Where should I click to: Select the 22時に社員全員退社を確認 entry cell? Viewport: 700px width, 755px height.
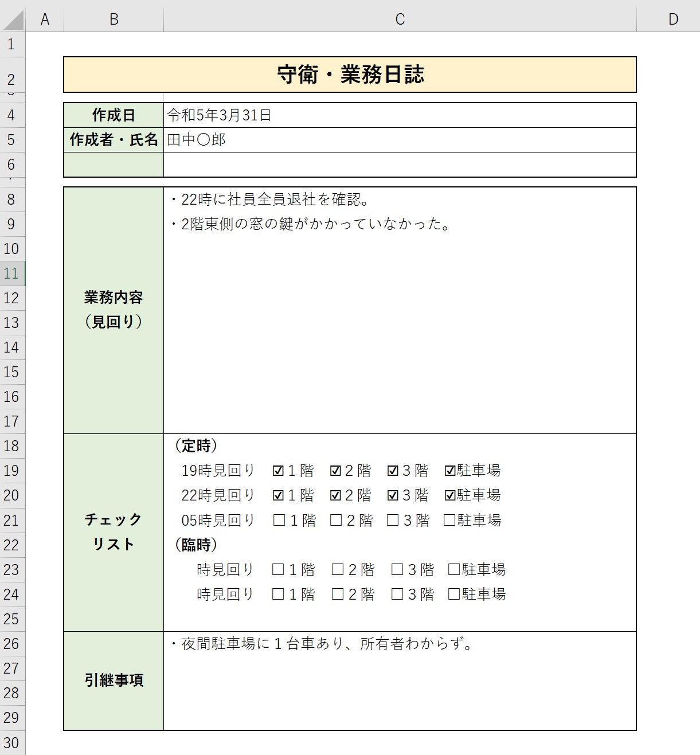coord(400,199)
